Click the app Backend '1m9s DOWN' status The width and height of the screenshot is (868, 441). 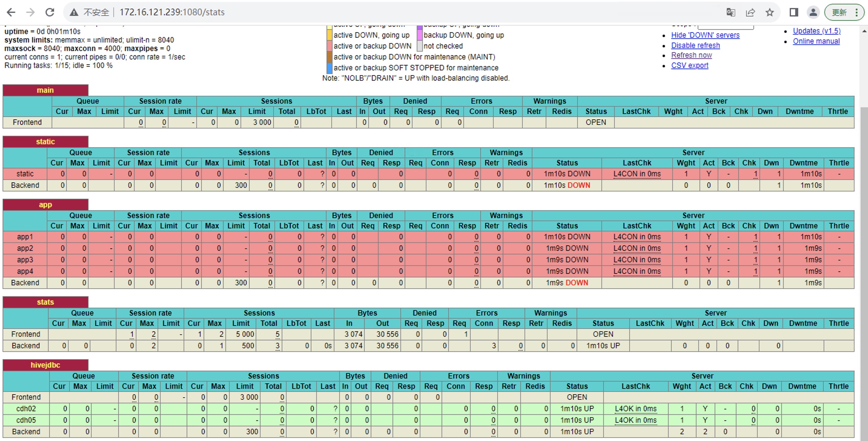pos(567,283)
